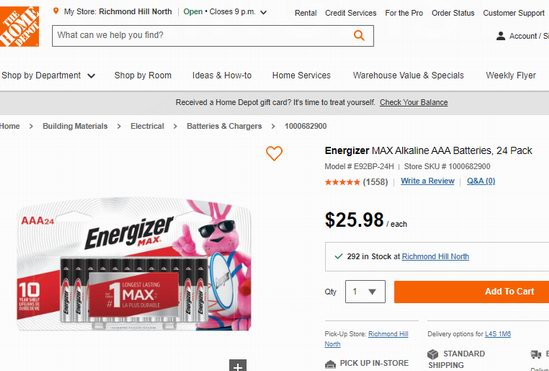Open the Write a Review link

(428, 181)
